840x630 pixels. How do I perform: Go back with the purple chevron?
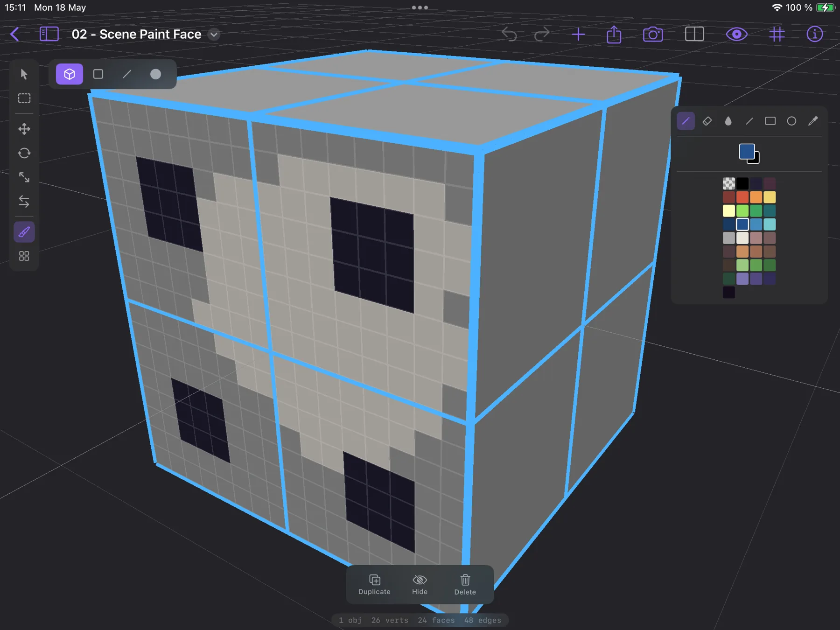[15, 34]
